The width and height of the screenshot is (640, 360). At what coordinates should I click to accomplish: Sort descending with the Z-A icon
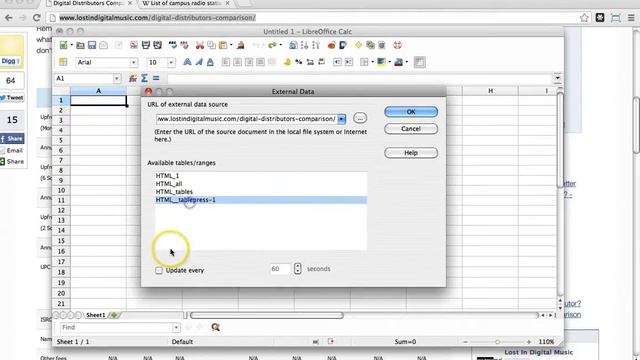pyautogui.click(x=316, y=45)
